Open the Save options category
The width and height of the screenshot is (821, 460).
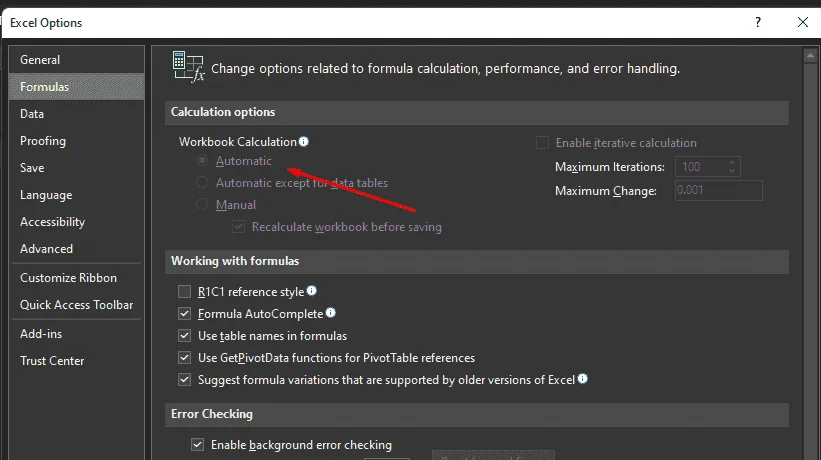pos(76,168)
